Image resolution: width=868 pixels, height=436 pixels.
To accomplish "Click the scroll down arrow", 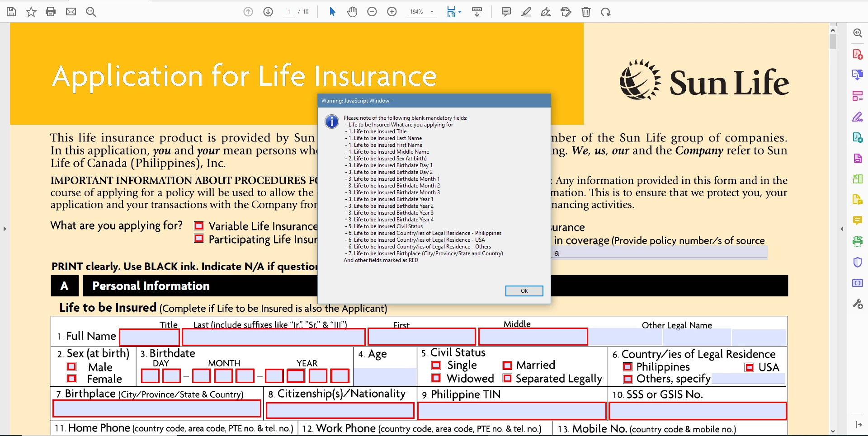I will [x=833, y=432].
